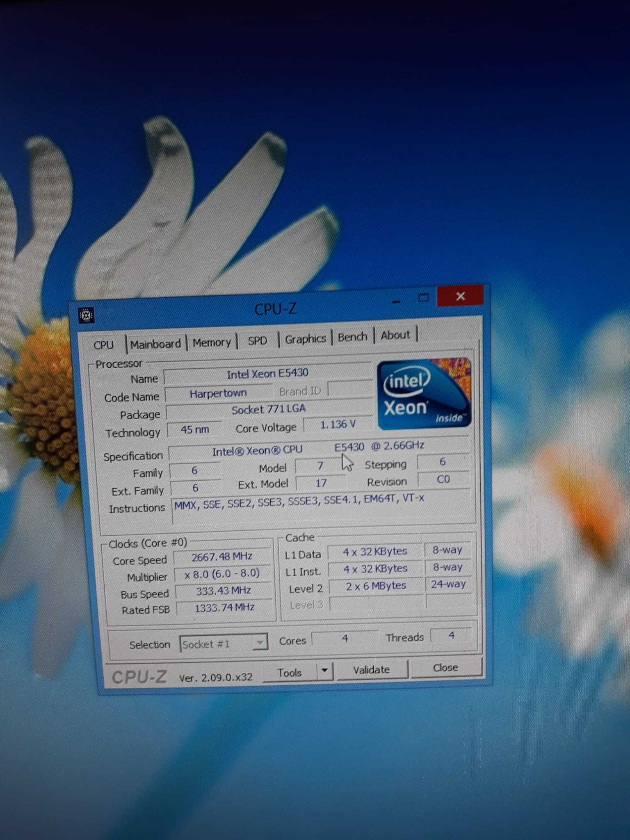
Task: Go to the Graphics tab
Action: click(305, 339)
